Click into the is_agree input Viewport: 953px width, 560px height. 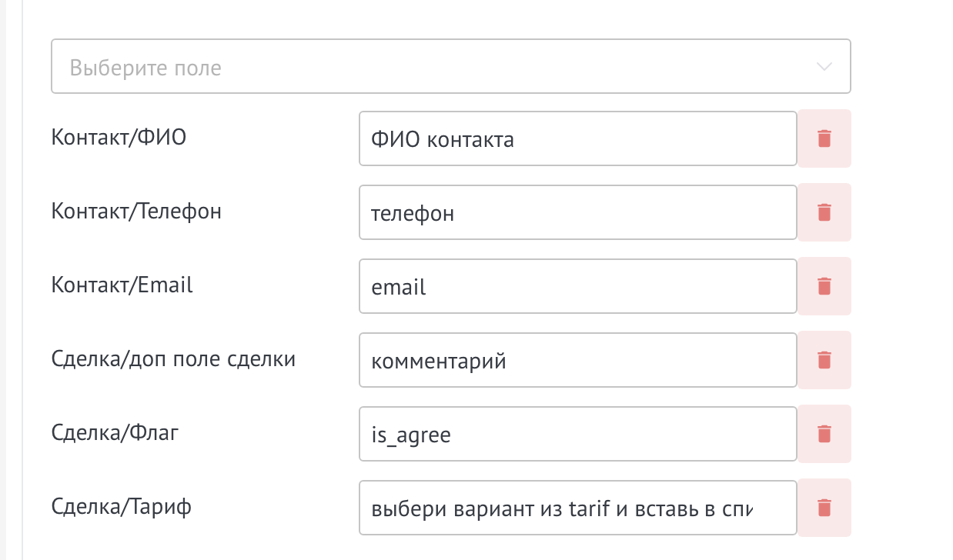coord(578,434)
